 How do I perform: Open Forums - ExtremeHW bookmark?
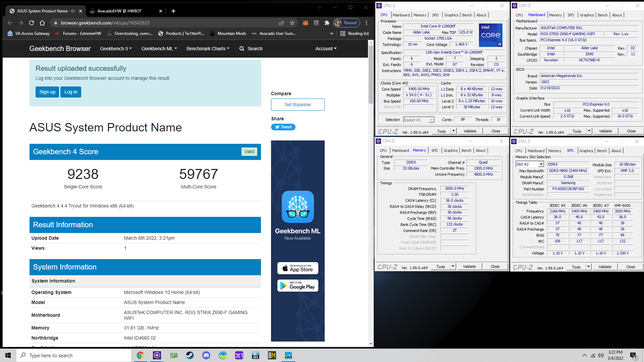[x=78, y=34]
